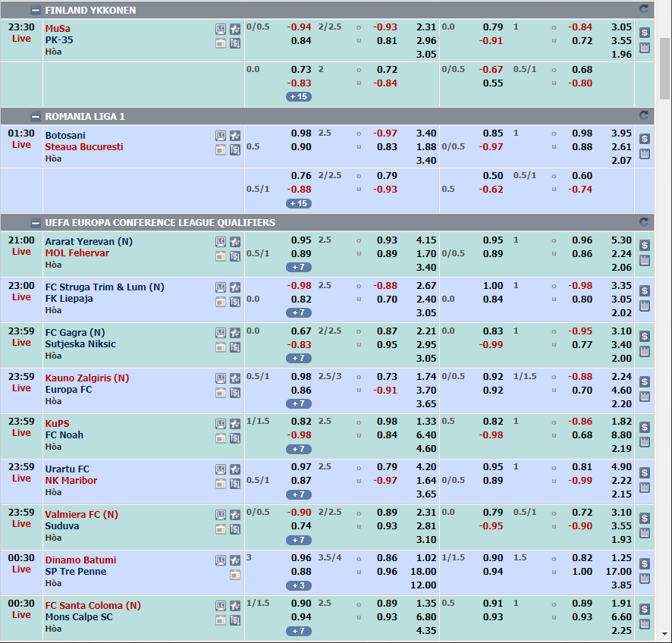Viewport: 672px width, 643px height.
Task: Open statistics chart for Botosani match
Action: pos(644,154)
